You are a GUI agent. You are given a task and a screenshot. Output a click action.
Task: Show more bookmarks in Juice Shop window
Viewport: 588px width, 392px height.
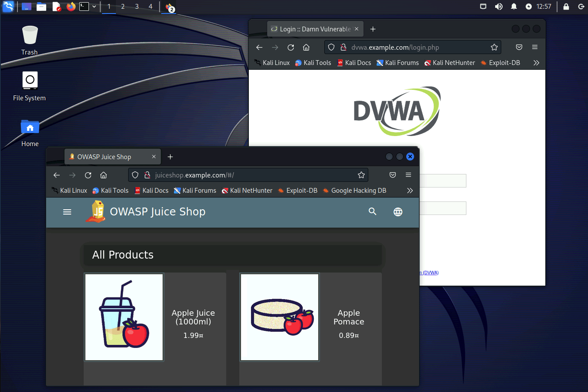(x=410, y=191)
